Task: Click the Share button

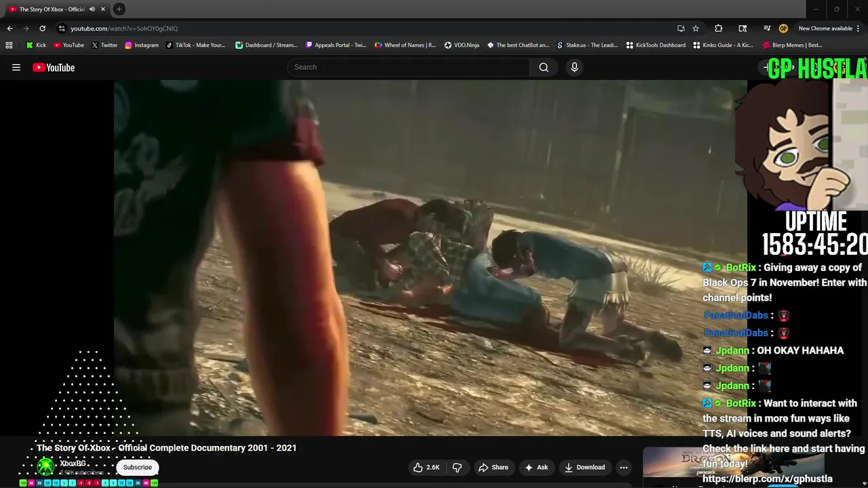Action: coord(493,467)
